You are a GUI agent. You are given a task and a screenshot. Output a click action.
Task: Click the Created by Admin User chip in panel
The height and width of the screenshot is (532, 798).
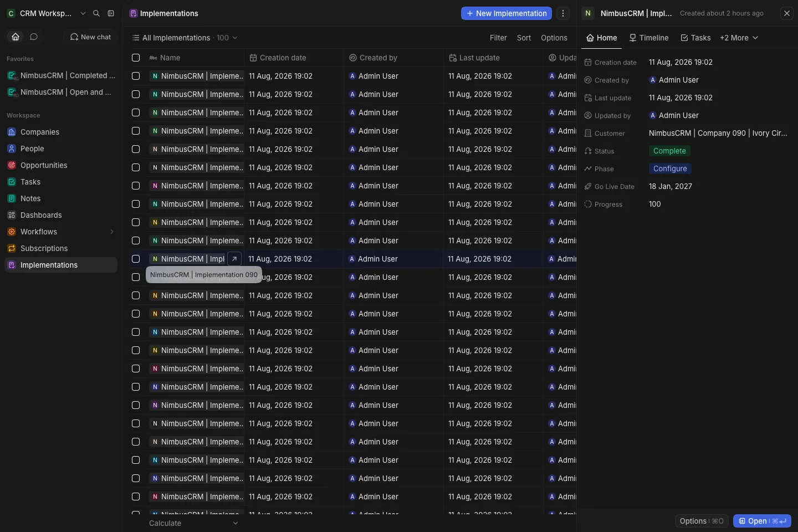click(674, 80)
